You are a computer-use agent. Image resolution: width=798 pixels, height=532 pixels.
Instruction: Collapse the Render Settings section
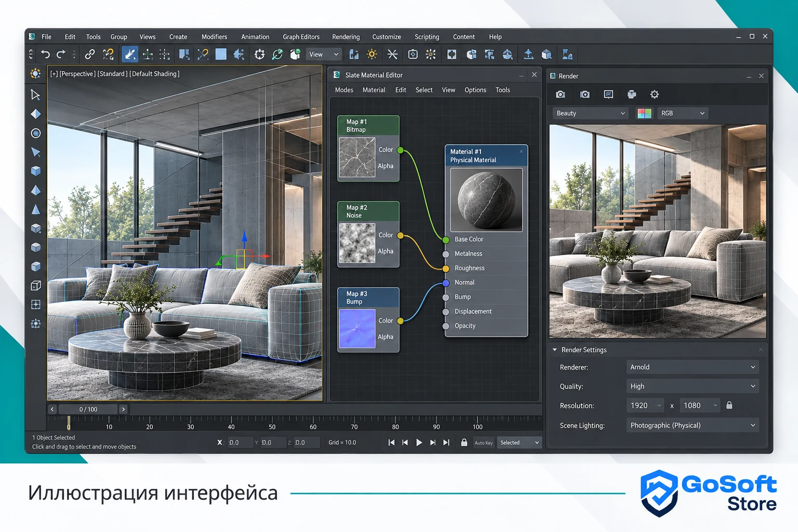[x=555, y=350]
